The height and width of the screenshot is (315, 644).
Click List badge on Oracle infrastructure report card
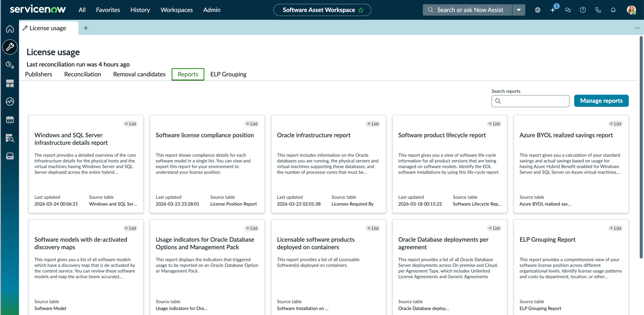click(373, 124)
